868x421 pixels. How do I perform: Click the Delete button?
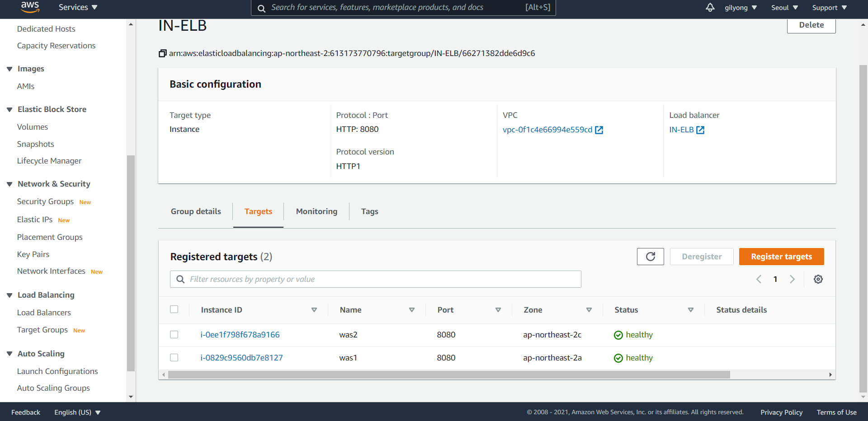coord(811,25)
